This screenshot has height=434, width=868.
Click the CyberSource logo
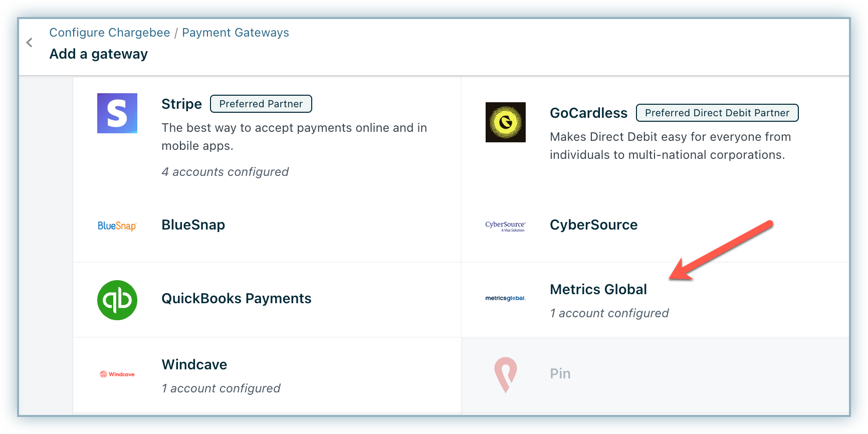505,226
